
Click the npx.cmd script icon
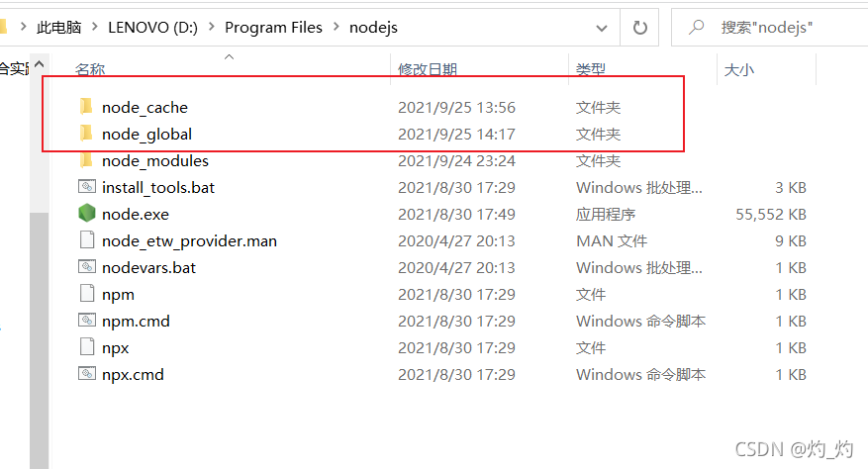tap(87, 374)
